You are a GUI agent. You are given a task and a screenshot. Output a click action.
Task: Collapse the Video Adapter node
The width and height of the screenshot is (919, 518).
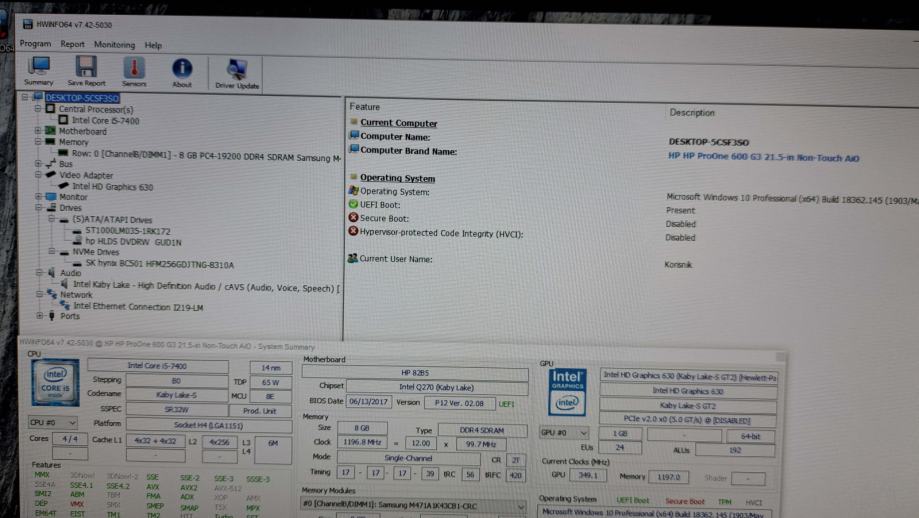[x=38, y=174]
